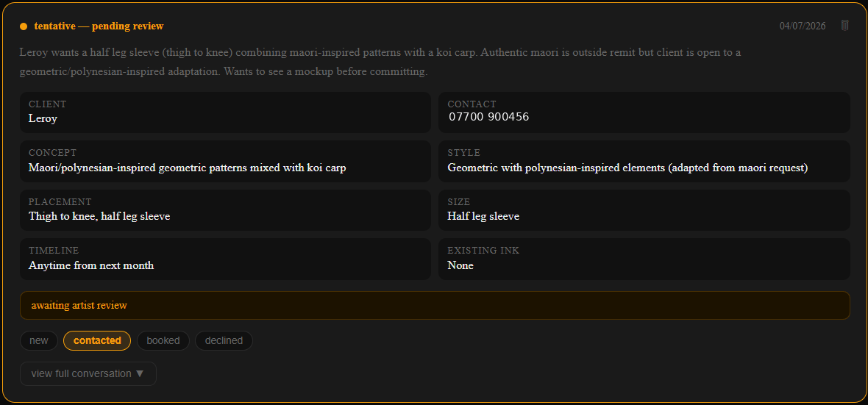This screenshot has height=405, width=868.
Task: Click the date 04/07/2026
Action: [802, 26]
